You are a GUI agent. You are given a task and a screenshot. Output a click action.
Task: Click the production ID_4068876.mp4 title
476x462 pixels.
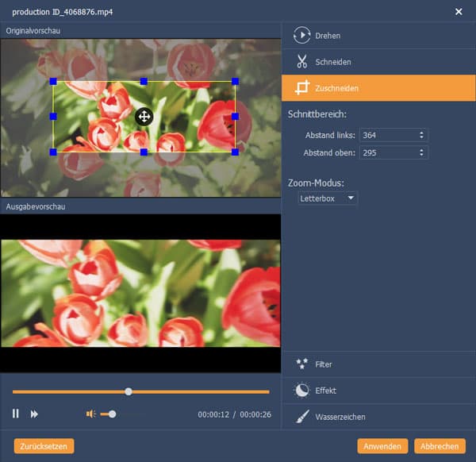(62, 12)
